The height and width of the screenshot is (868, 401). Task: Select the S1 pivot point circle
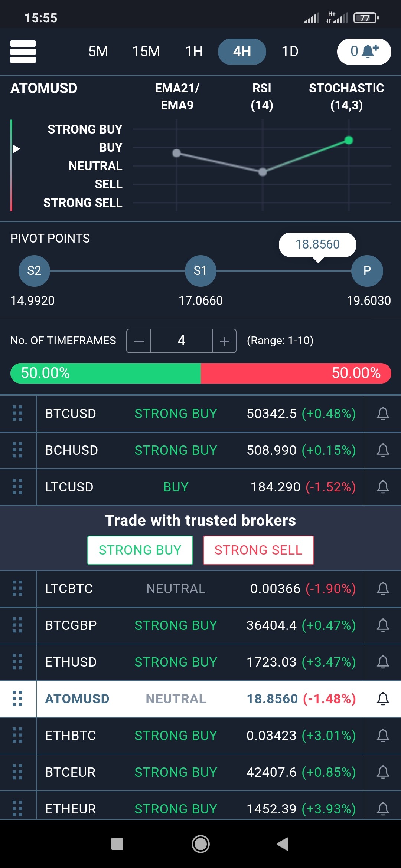point(200,271)
